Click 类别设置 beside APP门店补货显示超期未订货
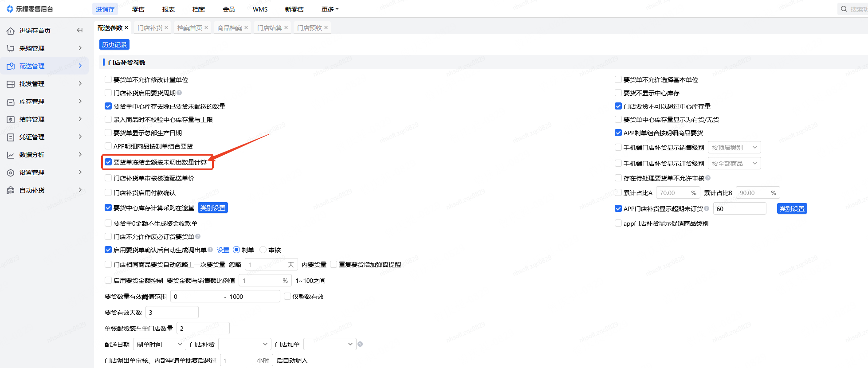The height and width of the screenshot is (368, 868). (792, 208)
